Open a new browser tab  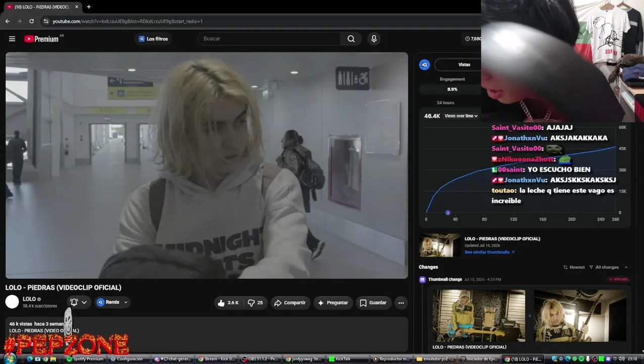click(89, 7)
